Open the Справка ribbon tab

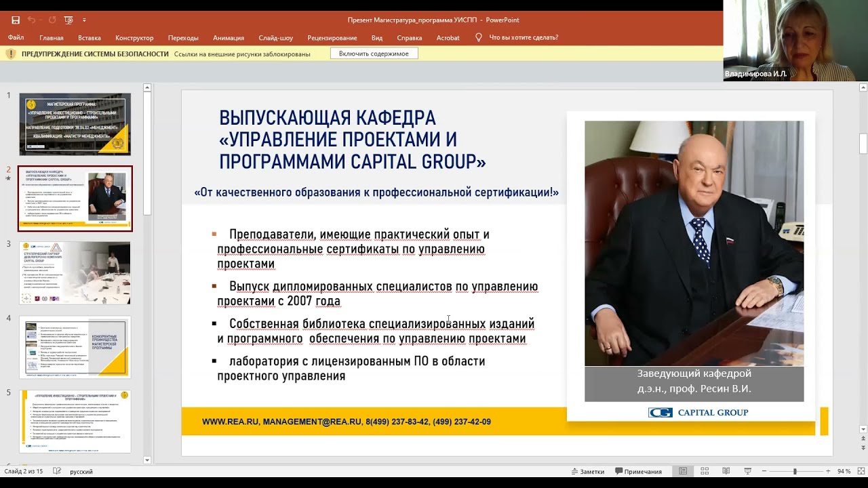[x=410, y=37]
